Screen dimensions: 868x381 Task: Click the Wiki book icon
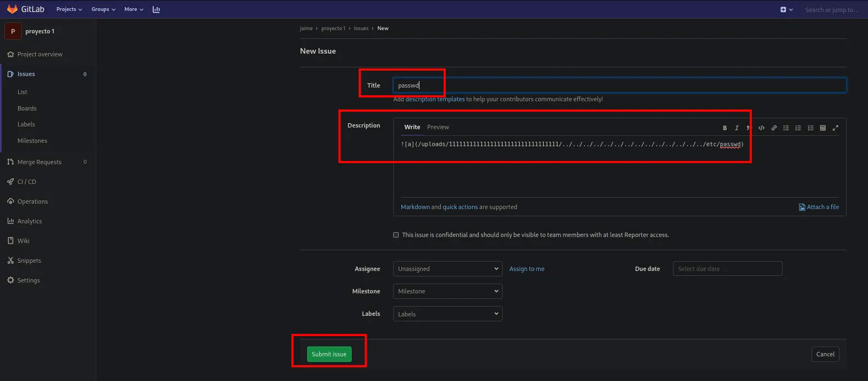click(x=10, y=241)
